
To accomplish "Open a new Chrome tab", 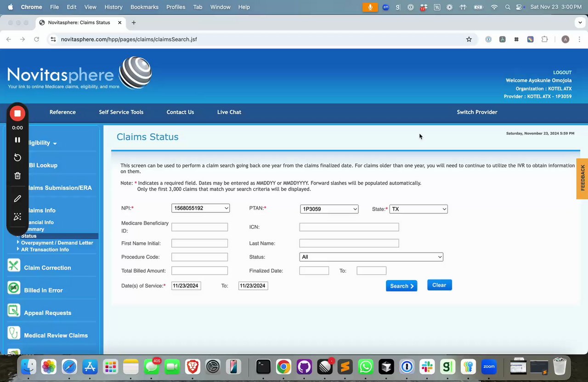I will (x=134, y=23).
